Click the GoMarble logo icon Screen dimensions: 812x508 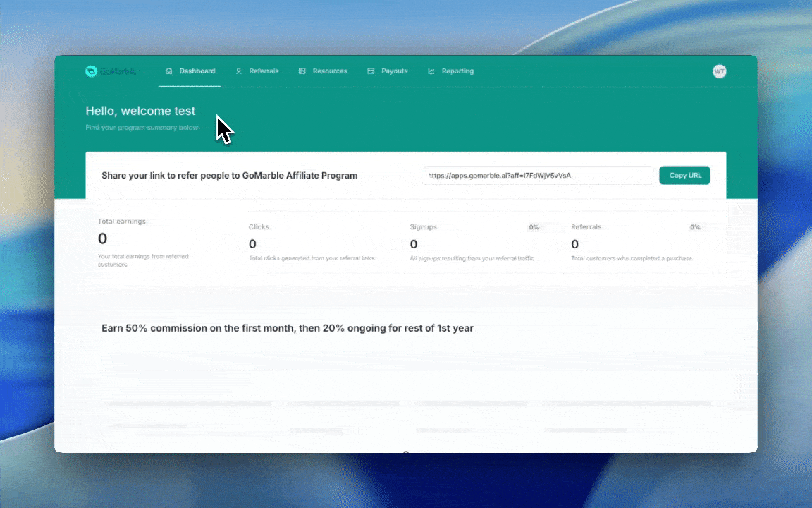tap(91, 71)
